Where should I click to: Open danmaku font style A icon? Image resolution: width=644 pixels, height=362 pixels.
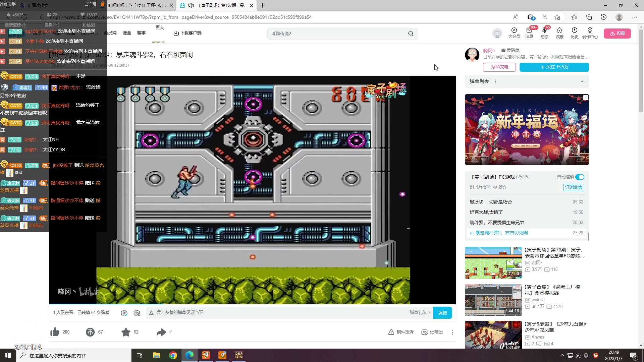151,312
